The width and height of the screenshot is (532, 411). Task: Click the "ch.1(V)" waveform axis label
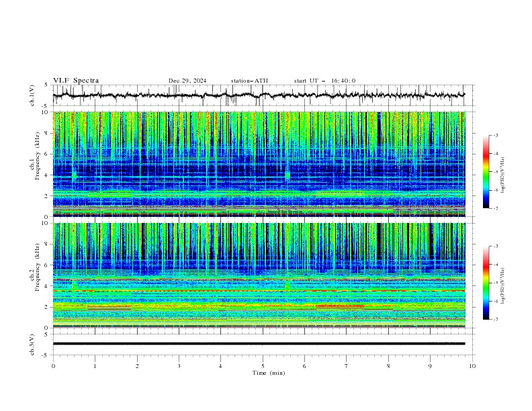click(x=32, y=95)
